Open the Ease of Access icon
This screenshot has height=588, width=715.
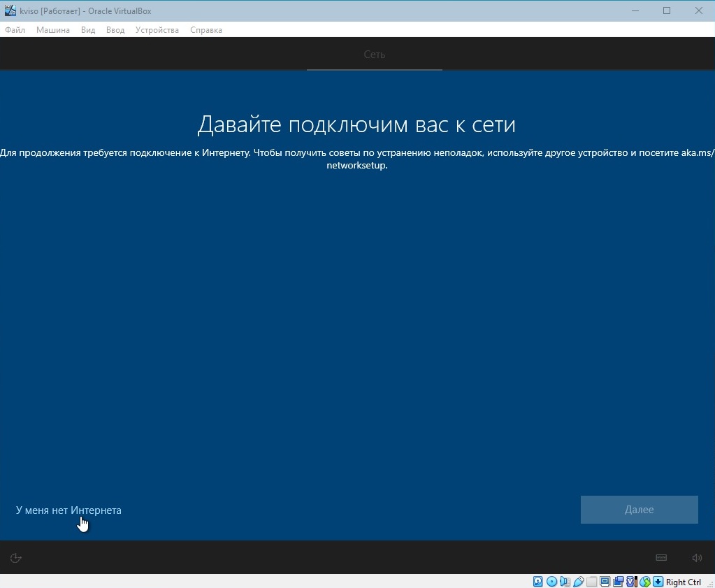click(x=16, y=558)
